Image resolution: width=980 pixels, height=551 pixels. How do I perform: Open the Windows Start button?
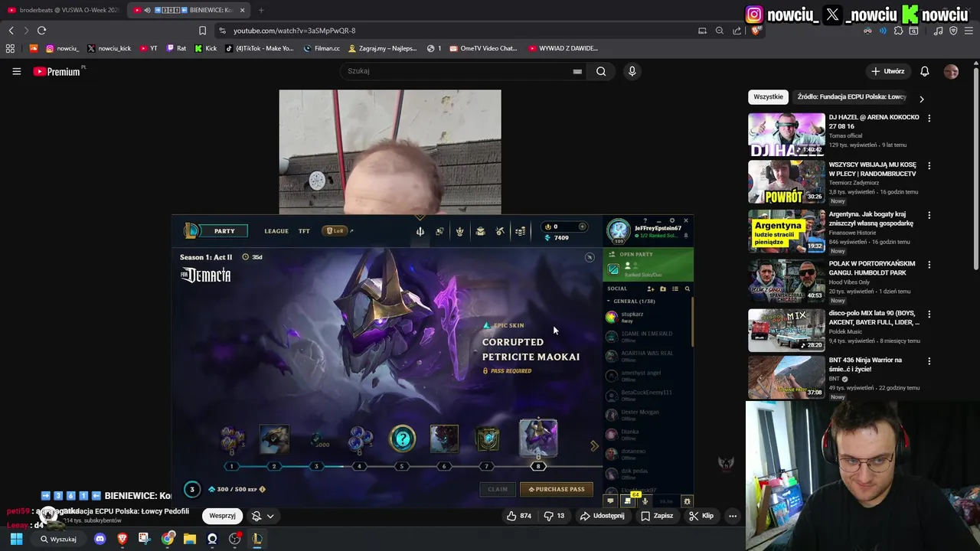tap(16, 539)
